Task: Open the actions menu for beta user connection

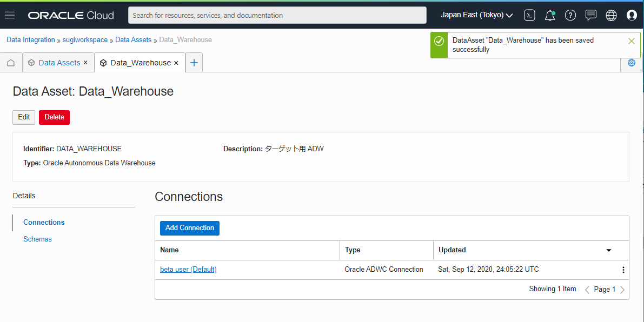Action: (623, 269)
